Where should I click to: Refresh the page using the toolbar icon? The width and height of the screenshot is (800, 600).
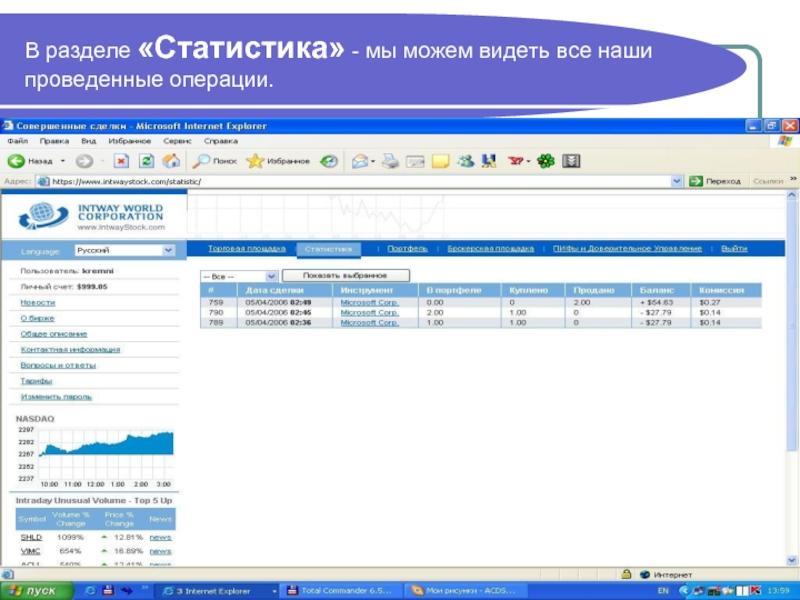pyautogui.click(x=146, y=161)
